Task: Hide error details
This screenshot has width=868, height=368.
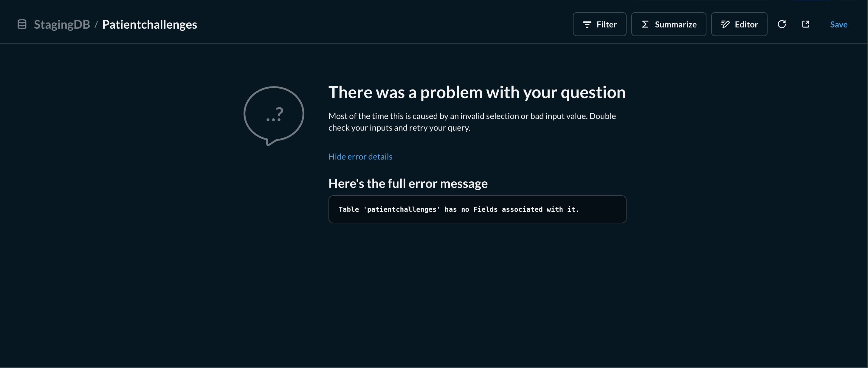Action: click(x=360, y=156)
